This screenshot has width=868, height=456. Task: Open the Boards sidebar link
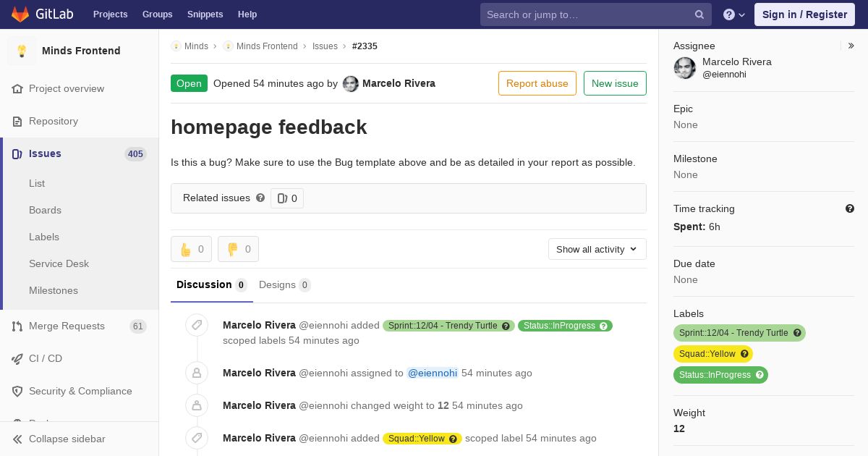pos(45,210)
